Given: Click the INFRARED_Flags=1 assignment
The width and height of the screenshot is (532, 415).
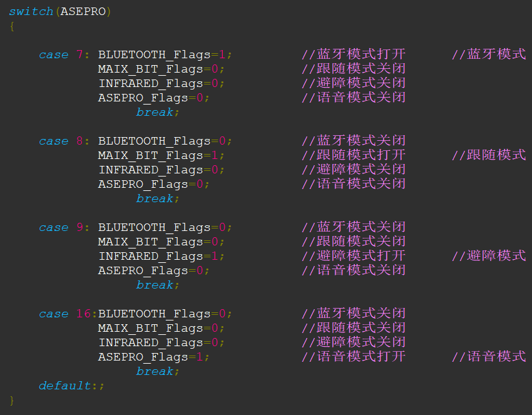Looking at the screenshot, I should click(x=161, y=257).
